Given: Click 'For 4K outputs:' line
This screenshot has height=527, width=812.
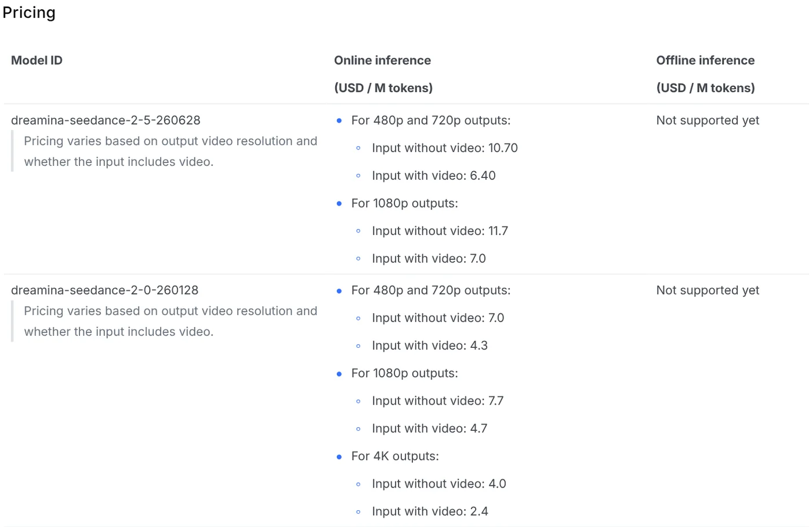Looking at the screenshot, I should [395, 456].
